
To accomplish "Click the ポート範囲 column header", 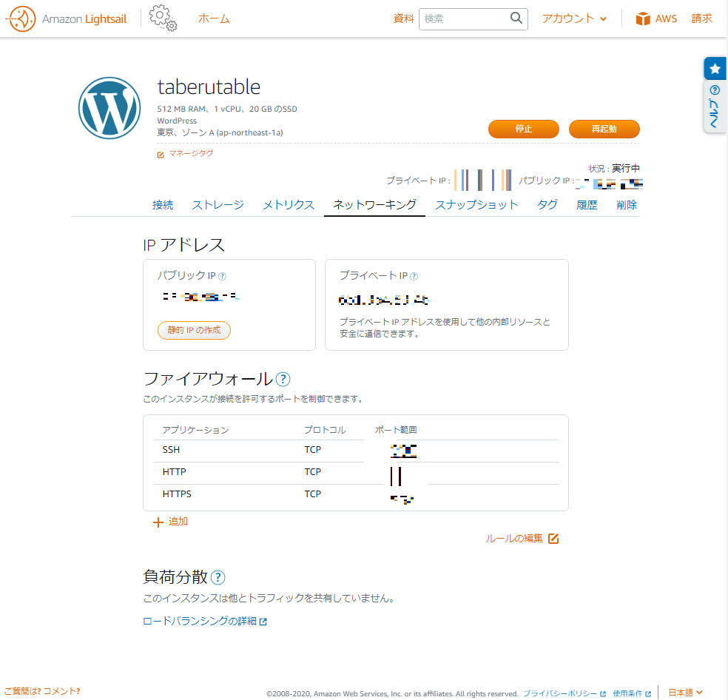I will coord(396,430).
